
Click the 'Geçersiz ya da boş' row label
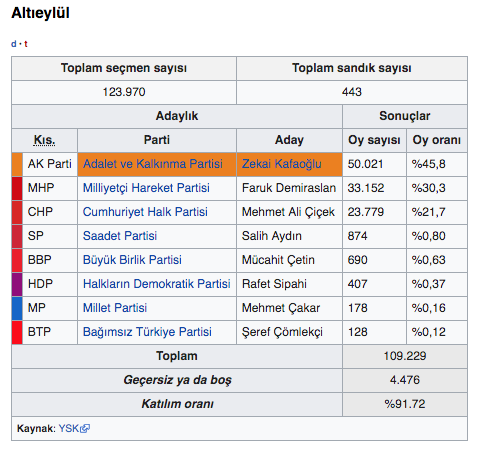click(x=177, y=380)
